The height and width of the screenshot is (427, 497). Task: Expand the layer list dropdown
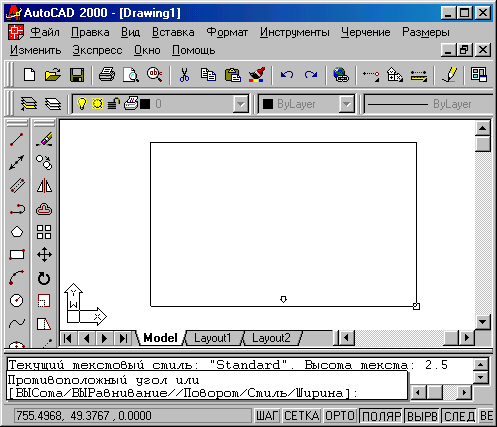(240, 104)
